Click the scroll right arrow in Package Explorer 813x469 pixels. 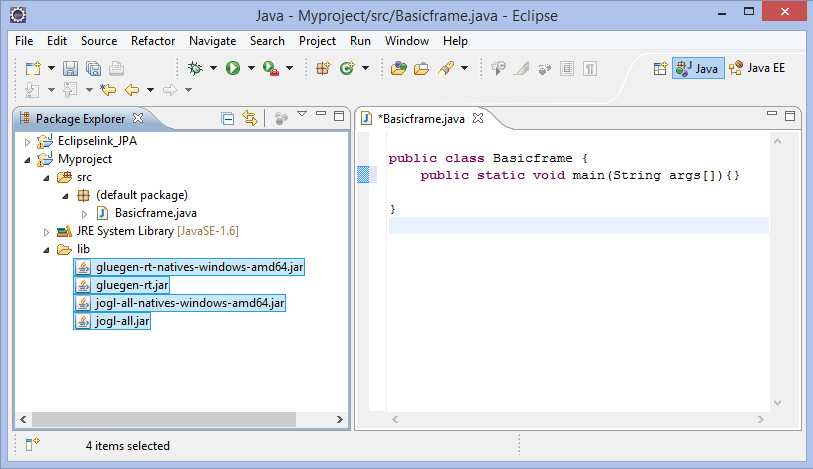340,419
